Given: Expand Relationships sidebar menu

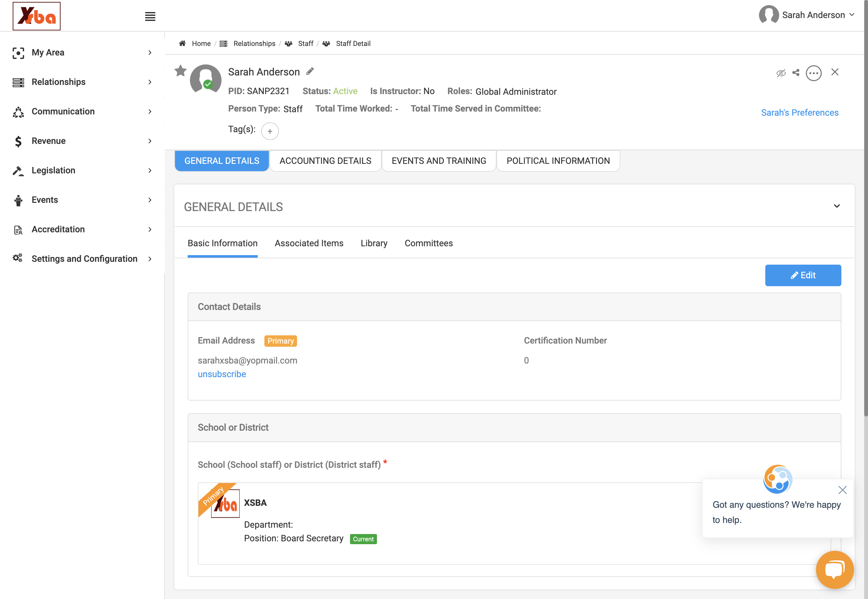Looking at the screenshot, I should (x=83, y=82).
